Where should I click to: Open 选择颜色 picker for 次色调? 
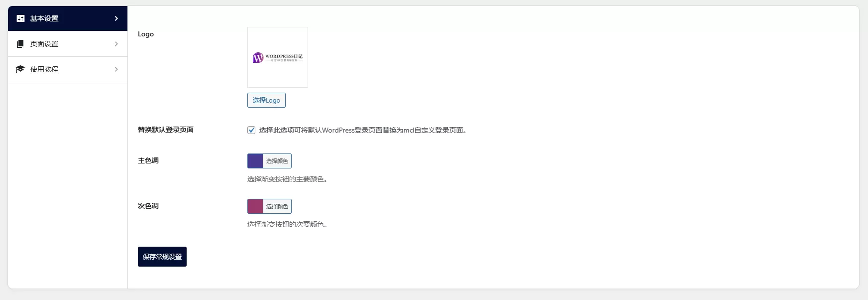coord(277,206)
